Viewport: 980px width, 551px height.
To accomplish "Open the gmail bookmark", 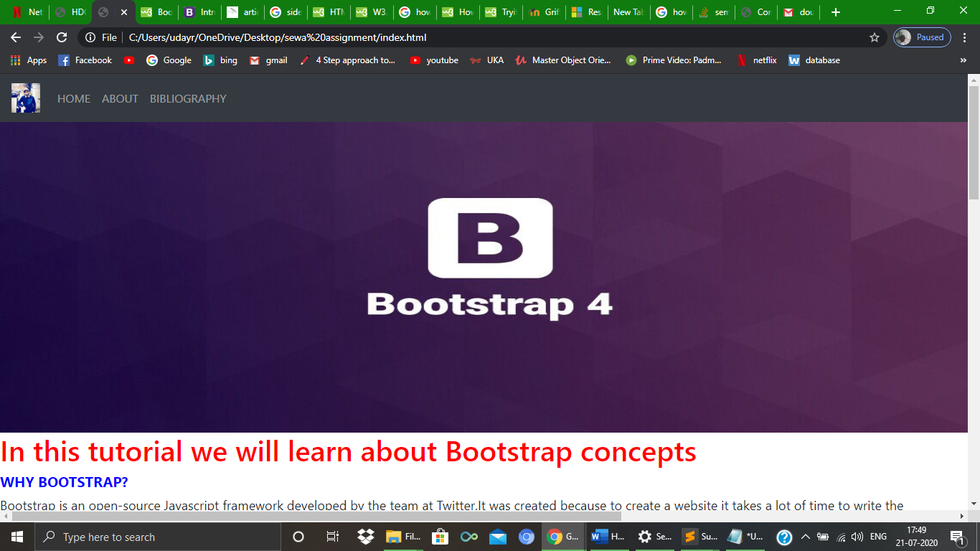I will click(268, 60).
